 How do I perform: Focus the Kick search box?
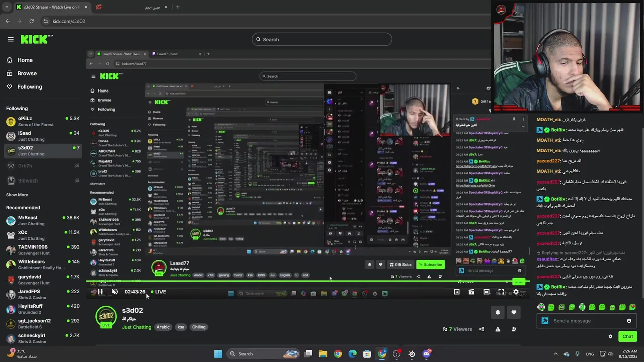[322, 39]
